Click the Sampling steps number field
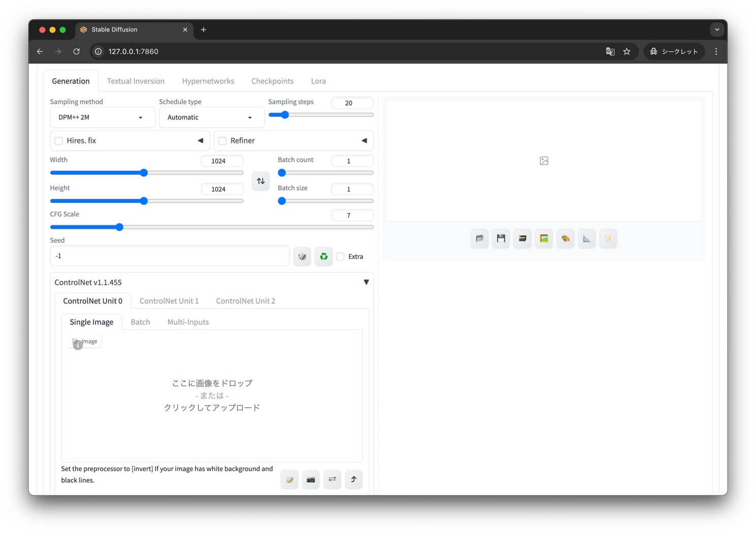Viewport: 756px width, 533px height. coord(352,103)
